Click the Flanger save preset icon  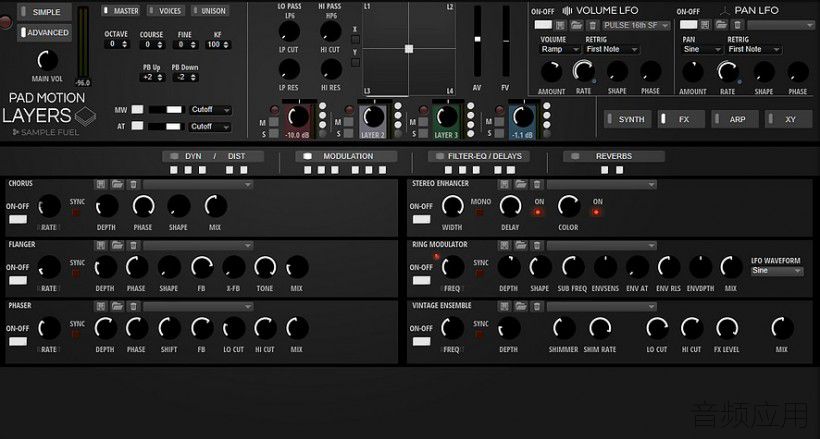point(101,245)
